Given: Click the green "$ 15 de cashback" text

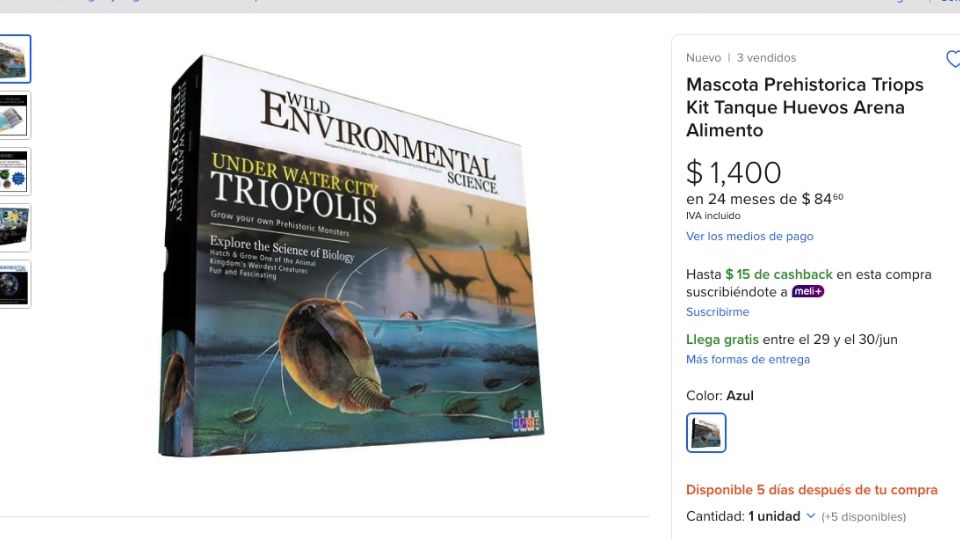Looking at the screenshot, I should click(x=779, y=274).
